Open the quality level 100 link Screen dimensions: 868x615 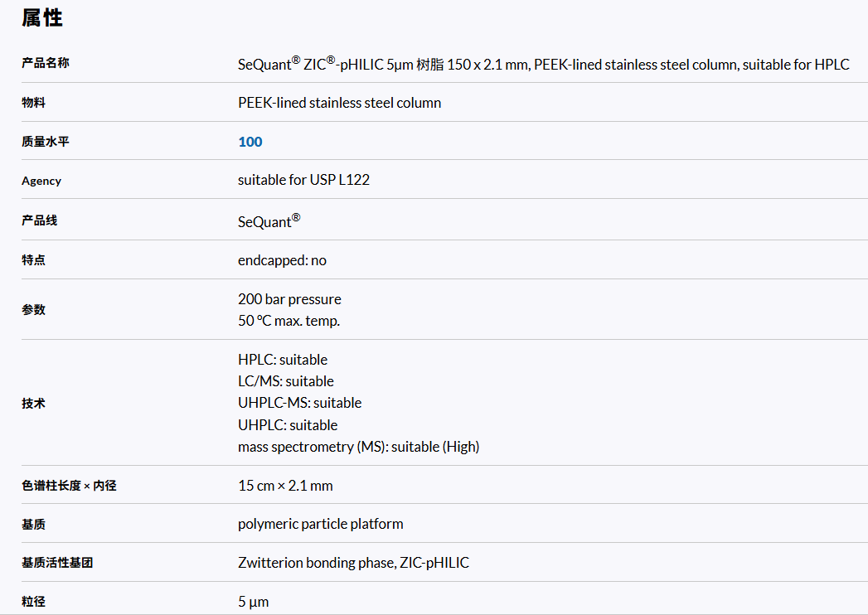[250, 142]
